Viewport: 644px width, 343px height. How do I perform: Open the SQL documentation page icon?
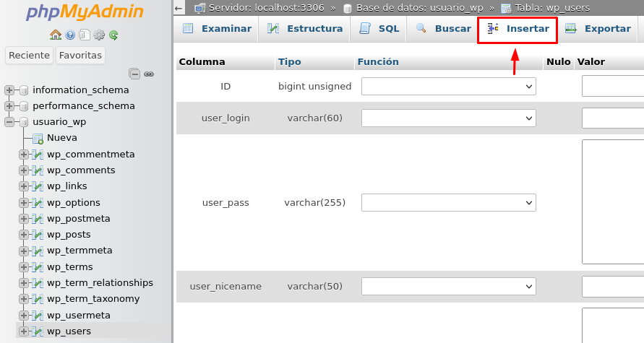85,35
